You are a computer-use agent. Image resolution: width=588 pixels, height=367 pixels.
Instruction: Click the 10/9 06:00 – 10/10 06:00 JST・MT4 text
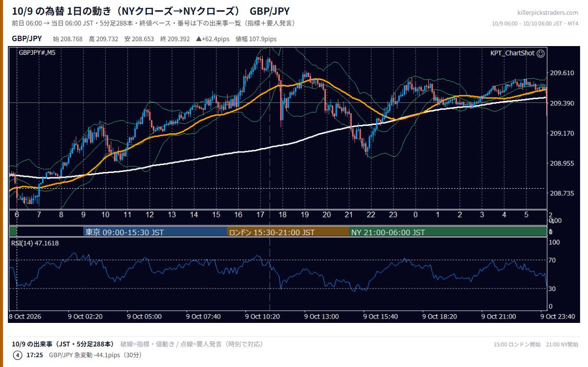tap(535, 24)
